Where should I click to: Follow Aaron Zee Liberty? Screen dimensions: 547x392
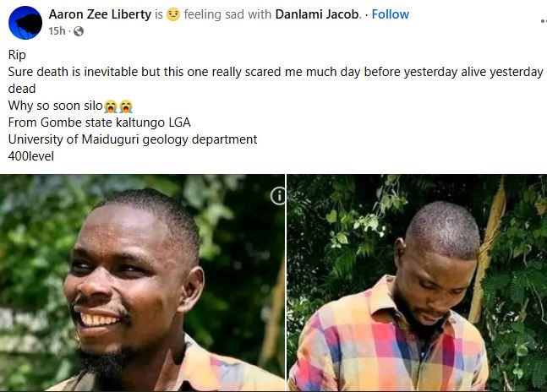click(390, 14)
